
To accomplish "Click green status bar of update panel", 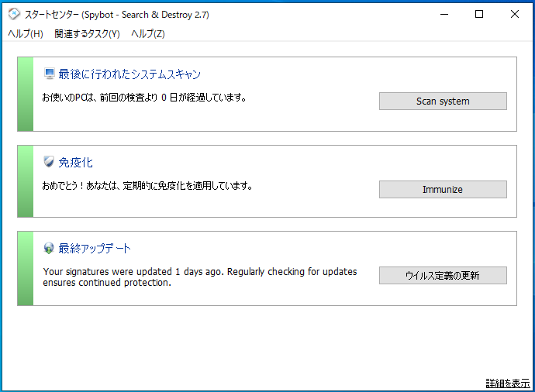I will (x=26, y=268).
